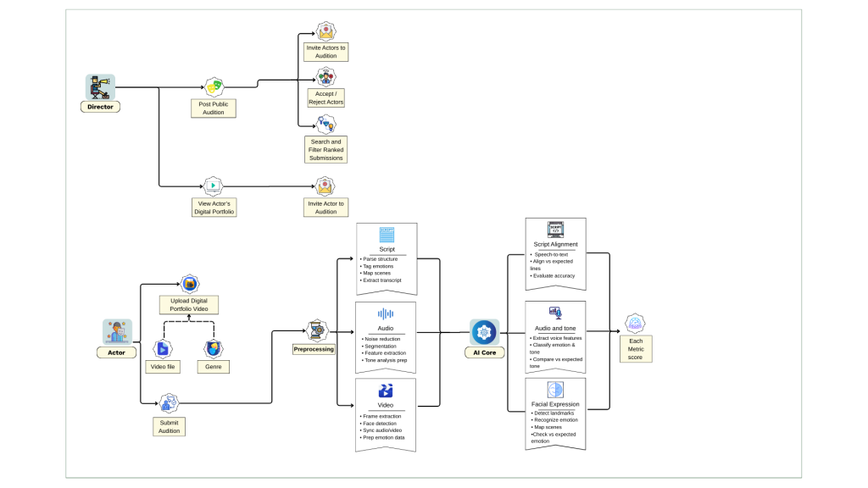Image resolution: width=868 pixels, height=488 pixels.
Task: Select the Genre icon
Action: pyautogui.click(x=213, y=349)
